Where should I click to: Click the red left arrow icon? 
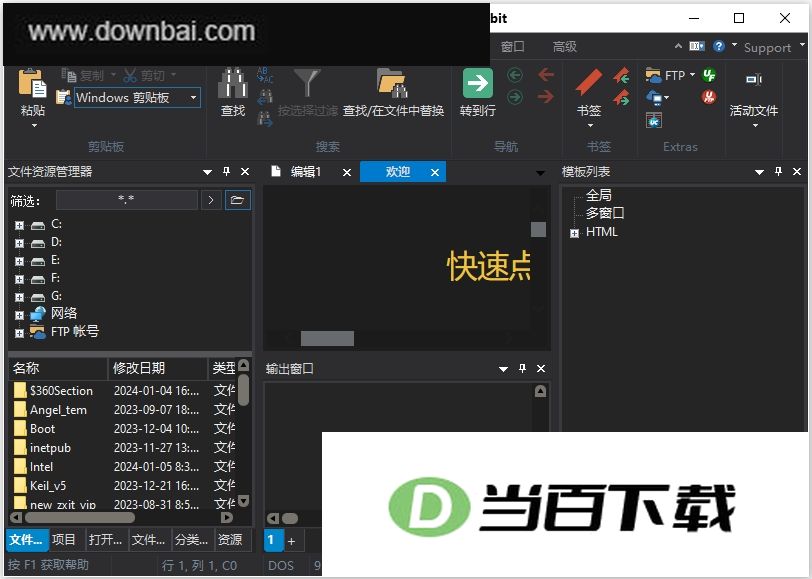[546, 75]
